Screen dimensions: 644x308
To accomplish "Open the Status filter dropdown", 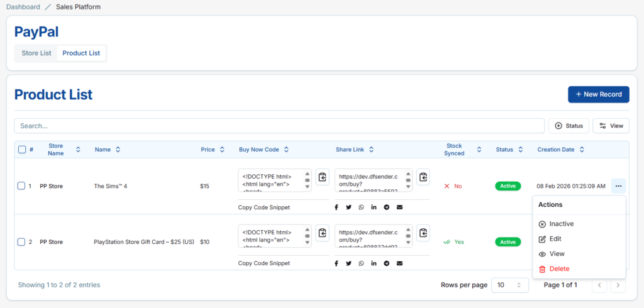I will (x=569, y=126).
